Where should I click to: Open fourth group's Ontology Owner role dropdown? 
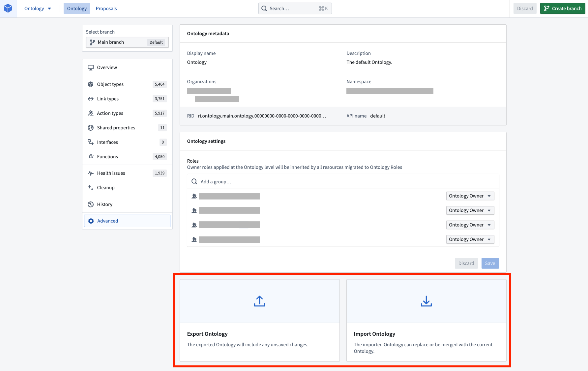point(470,239)
